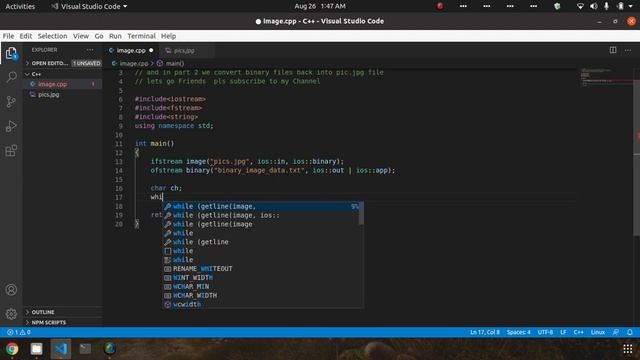Image resolution: width=640 pixels, height=360 pixels.
Task: Click the Wi-Fi network icon in top bar
Action: click(x=580, y=6)
